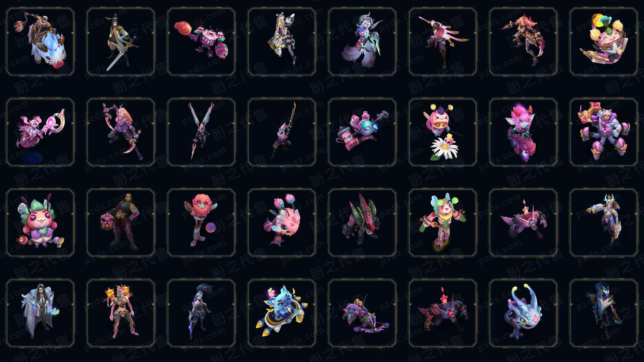
Task: Pick the silver-haired fox with gray tails
Action: [x=362, y=42]
